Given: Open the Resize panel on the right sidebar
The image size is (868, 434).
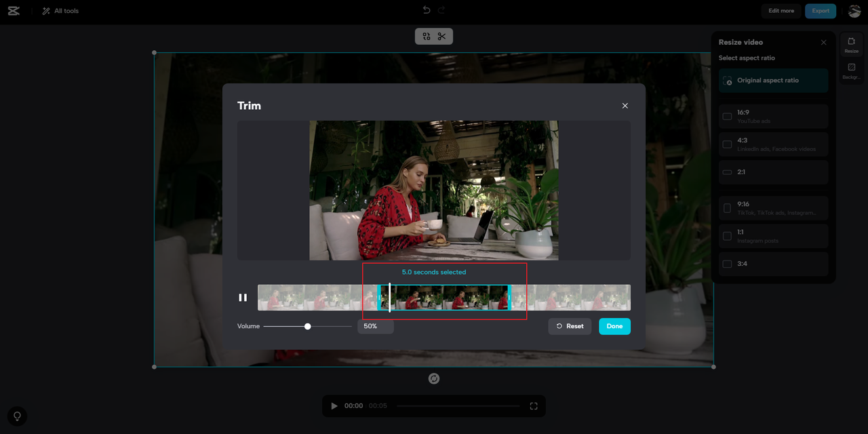Looking at the screenshot, I should coord(852,43).
